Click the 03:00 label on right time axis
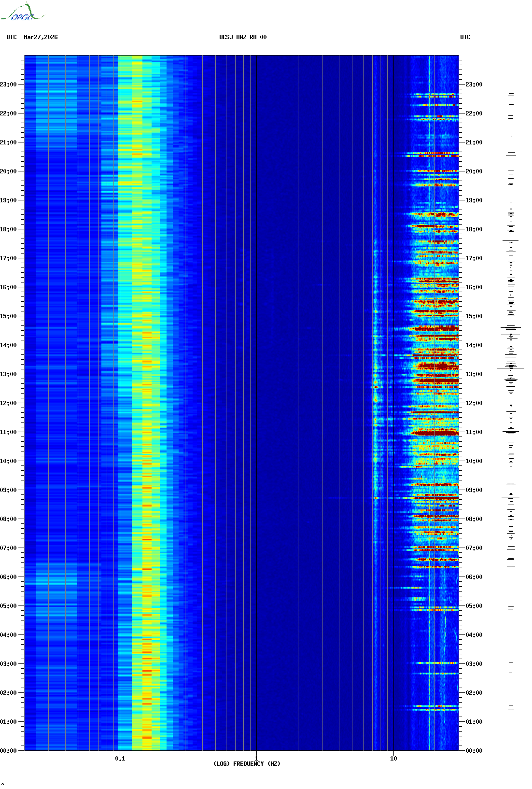This screenshot has height=789, width=532. (474, 664)
